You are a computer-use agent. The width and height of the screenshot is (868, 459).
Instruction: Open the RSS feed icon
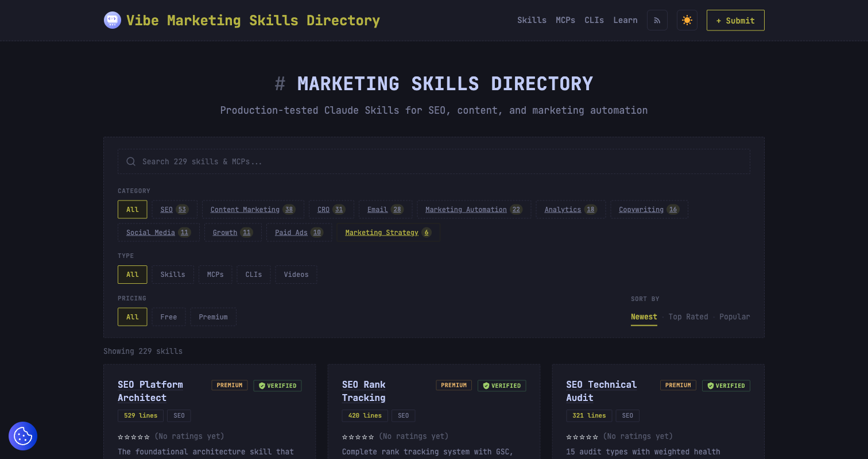657,20
